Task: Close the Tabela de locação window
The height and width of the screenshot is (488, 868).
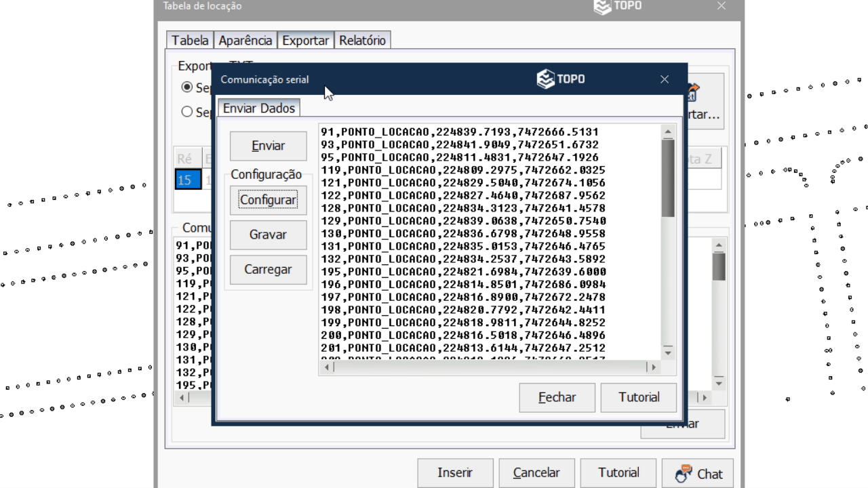Action: tap(721, 6)
